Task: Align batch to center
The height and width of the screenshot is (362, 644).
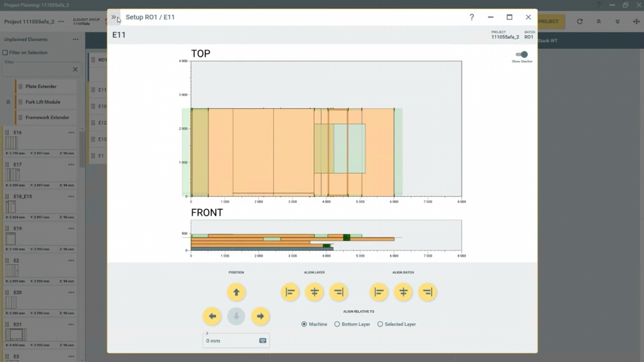Action: [403, 292]
